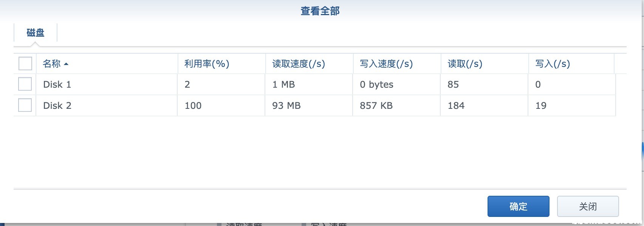Toggle the select-all checkbox in header
This screenshot has height=226, width=644.
[x=25, y=63]
